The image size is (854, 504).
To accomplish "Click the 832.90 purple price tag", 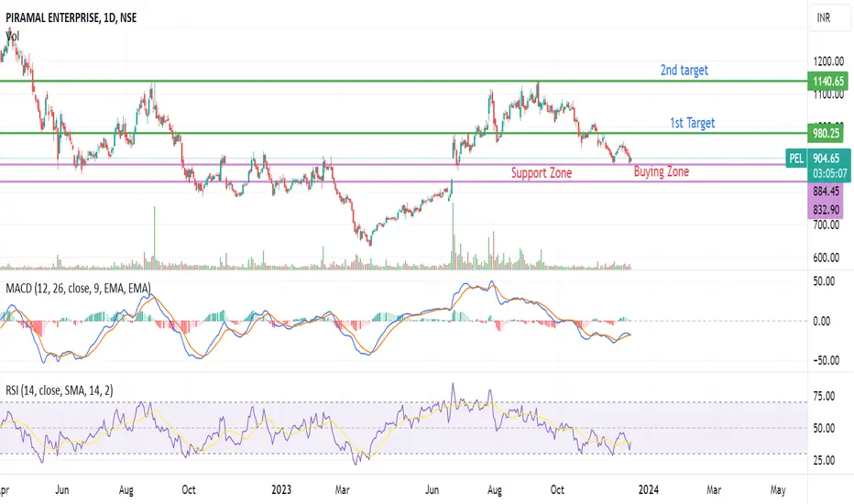I will (826, 210).
